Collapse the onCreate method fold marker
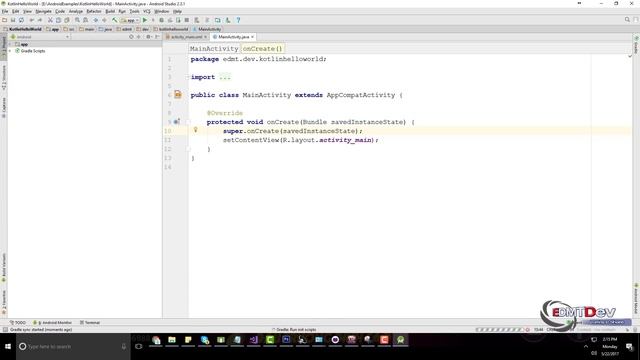Viewport: 640px width, 360px height. pyautogui.click(x=188, y=122)
